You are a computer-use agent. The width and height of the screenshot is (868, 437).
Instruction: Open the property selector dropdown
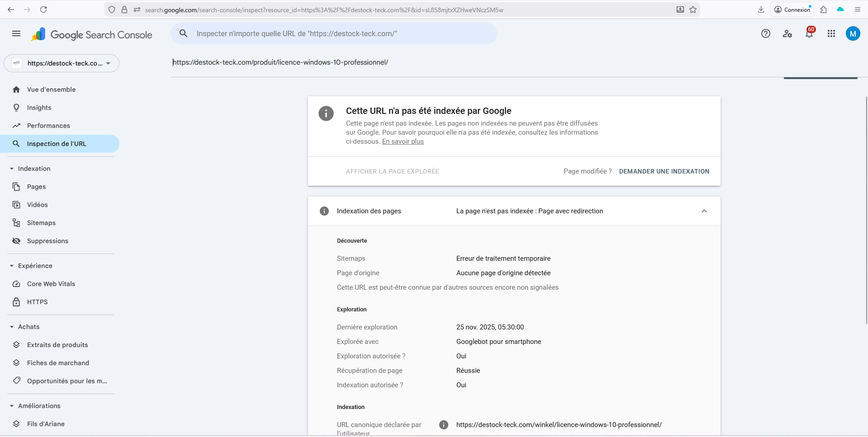(62, 63)
